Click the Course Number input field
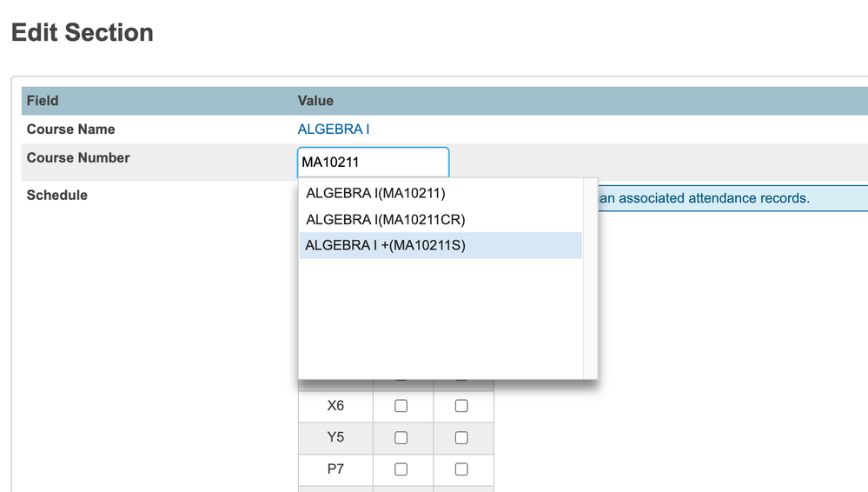Image resolution: width=868 pixels, height=492 pixels. 373,162
